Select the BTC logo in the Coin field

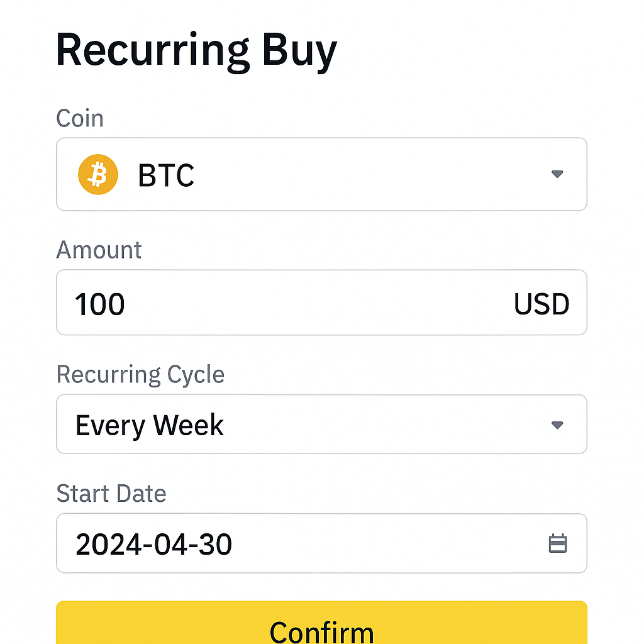pos(97,174)
